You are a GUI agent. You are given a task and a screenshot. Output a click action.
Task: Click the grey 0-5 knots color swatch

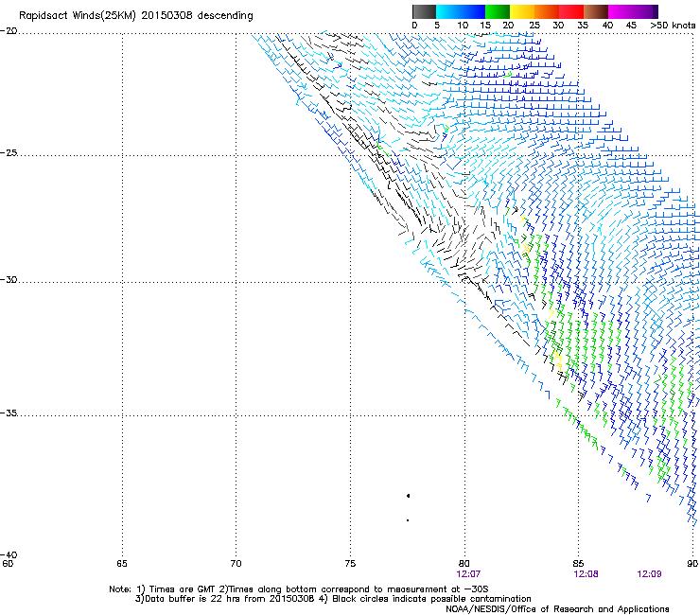[424, 11]
